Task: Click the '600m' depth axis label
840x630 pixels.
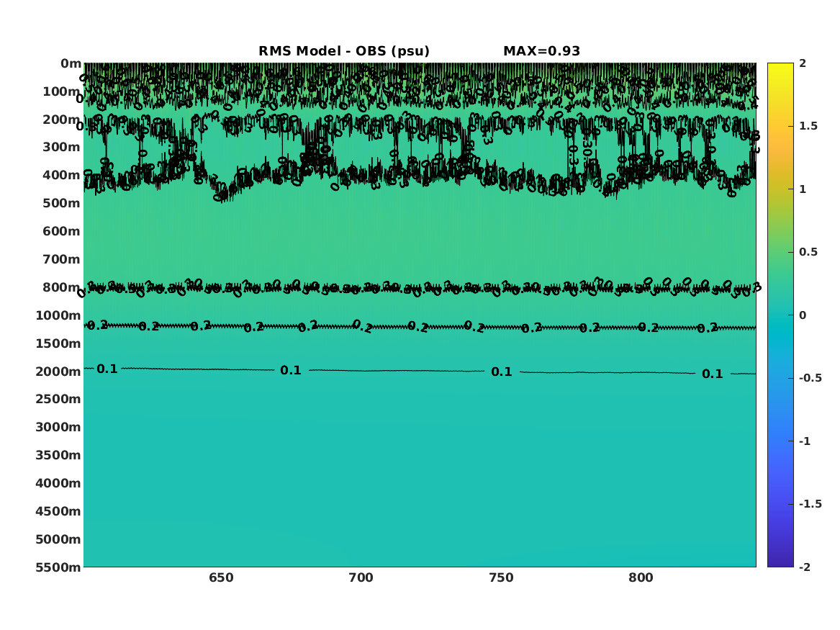Action: click(62, 231)
